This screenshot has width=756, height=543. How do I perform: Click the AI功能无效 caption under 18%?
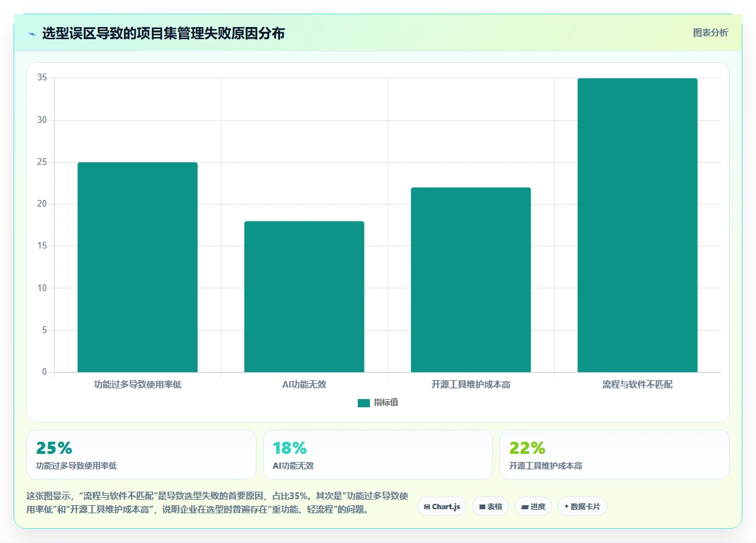coord(293,466)
